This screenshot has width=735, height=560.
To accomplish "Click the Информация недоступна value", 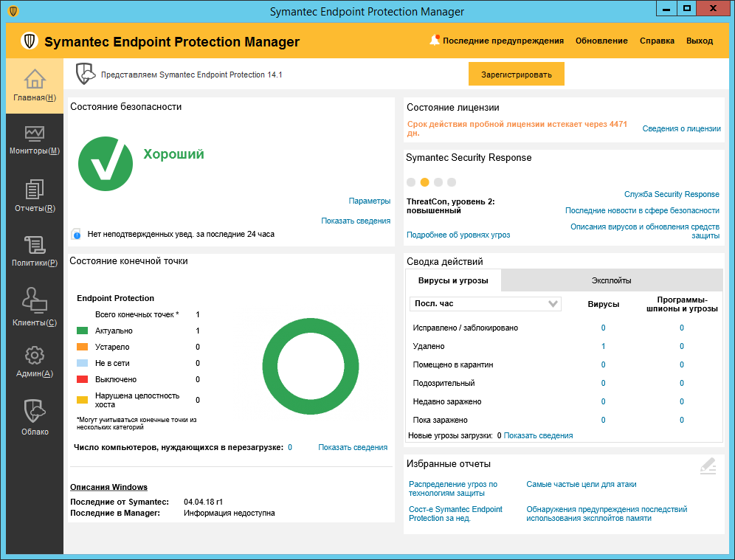I will [x=230, y=513].
